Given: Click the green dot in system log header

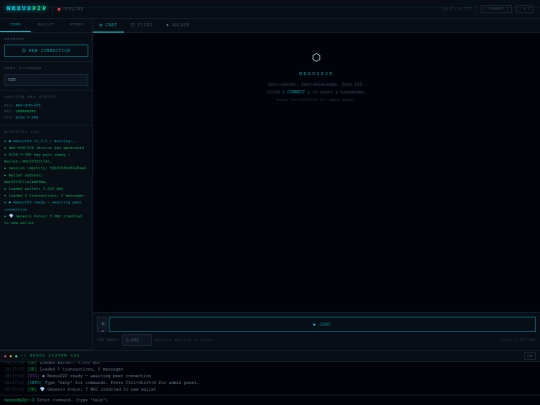Looking at the screenshot, I should point(16,356).
